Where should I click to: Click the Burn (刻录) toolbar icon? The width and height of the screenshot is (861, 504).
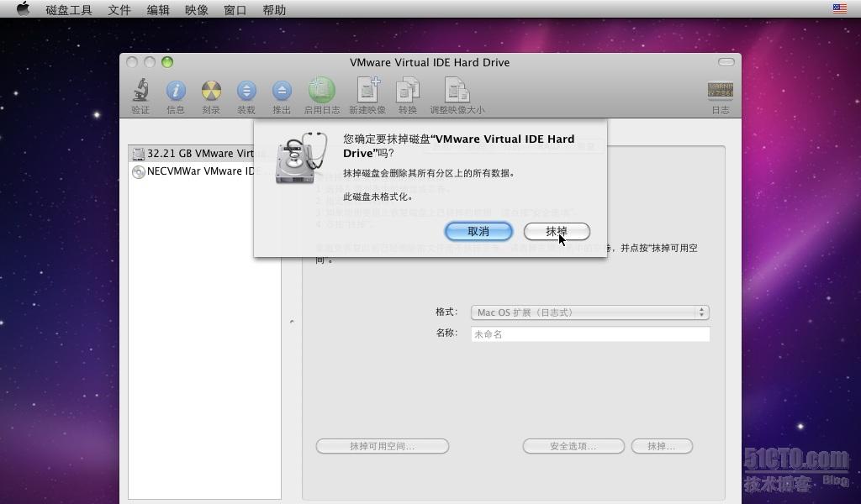point(211,91)
